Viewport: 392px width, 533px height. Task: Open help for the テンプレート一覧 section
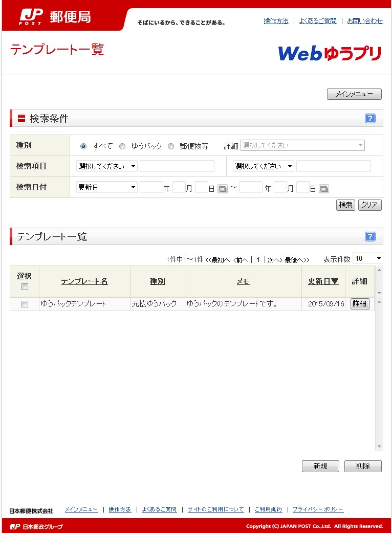click(370, 236)
